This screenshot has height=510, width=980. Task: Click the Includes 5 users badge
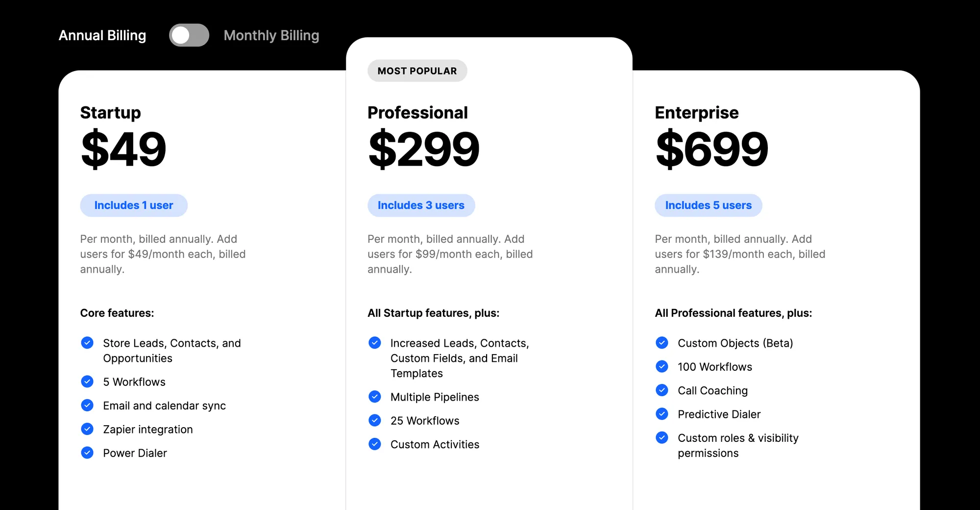[708, 205]
